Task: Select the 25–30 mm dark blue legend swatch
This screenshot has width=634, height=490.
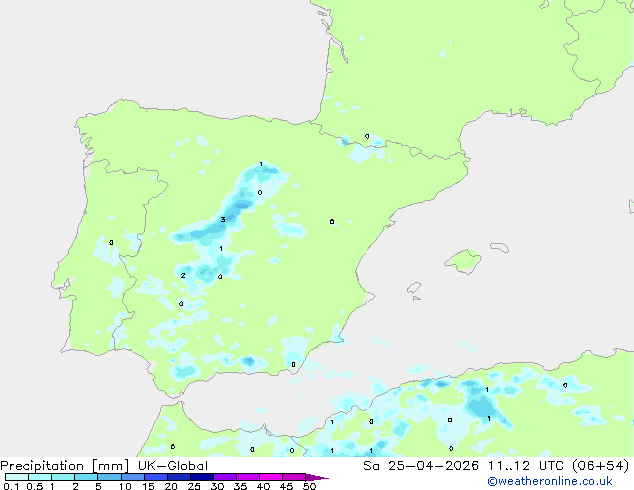Action: point(201,477)
